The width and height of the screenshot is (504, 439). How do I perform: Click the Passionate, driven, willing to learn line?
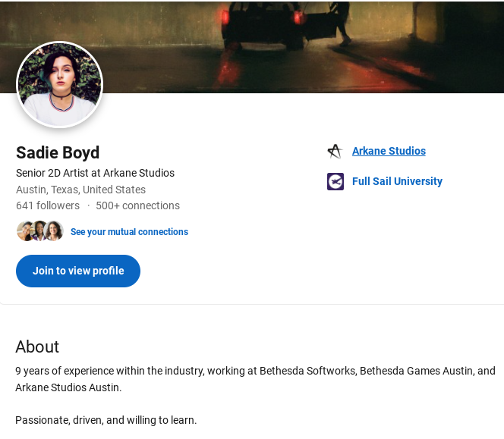[x=106, y=420]
